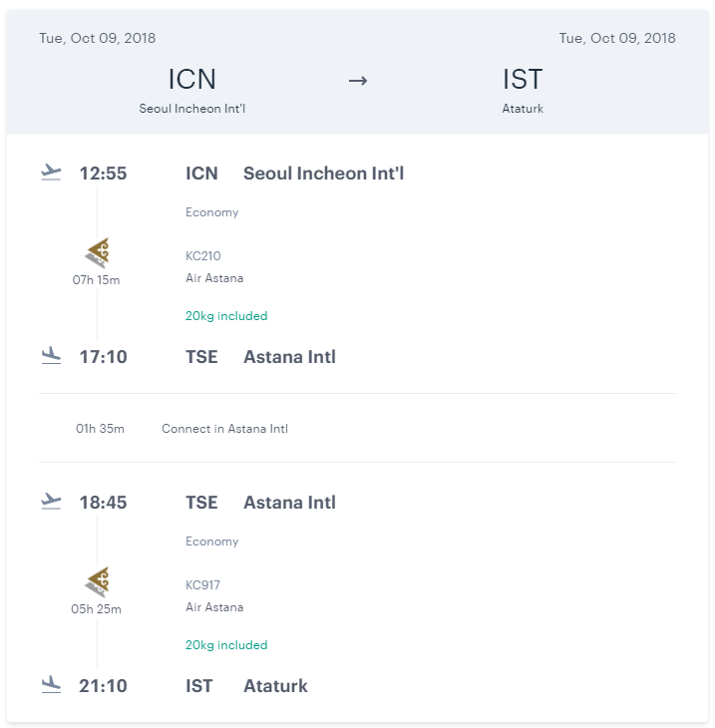
Task: Click the KC917 flight number
Action: (x=203, y=585)
